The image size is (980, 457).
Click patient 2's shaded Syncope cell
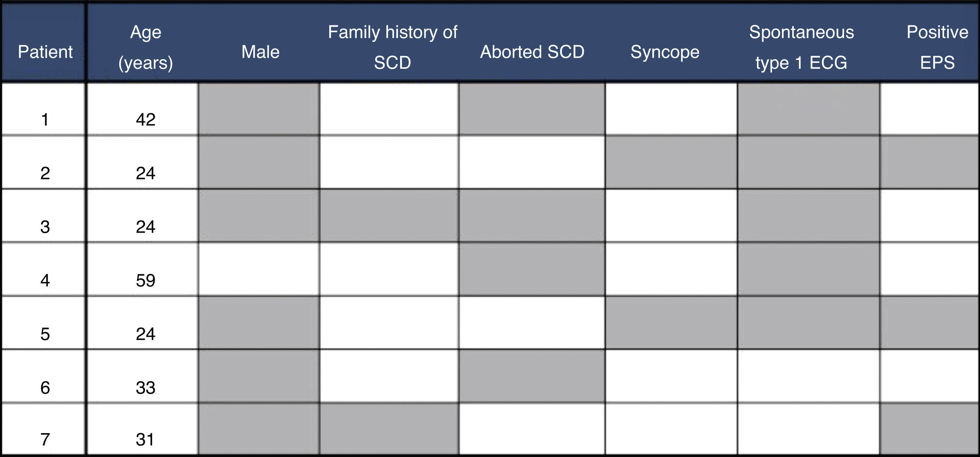[671, 162]
